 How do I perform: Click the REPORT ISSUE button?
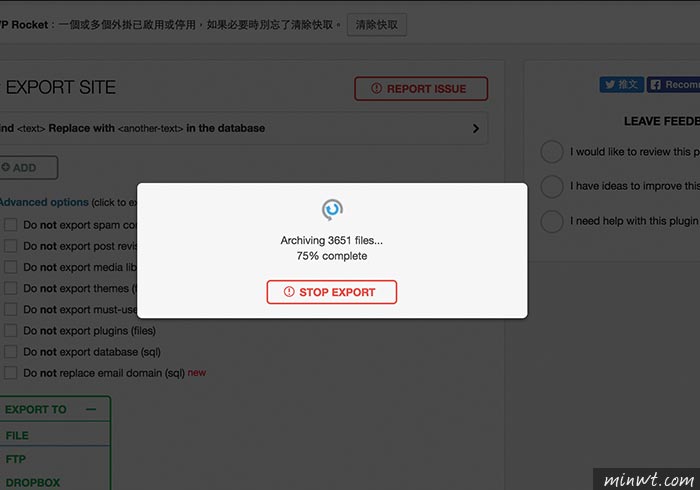[421, 88]
